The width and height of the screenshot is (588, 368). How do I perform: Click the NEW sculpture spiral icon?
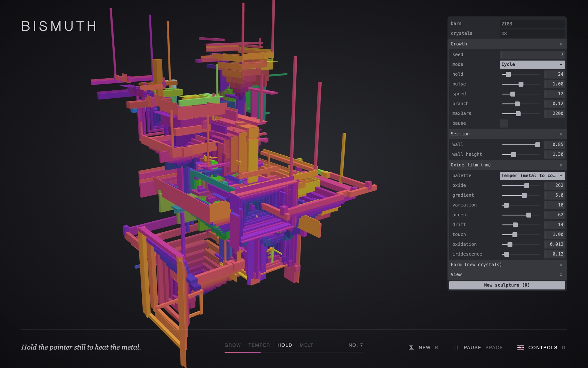pos(411,347)
